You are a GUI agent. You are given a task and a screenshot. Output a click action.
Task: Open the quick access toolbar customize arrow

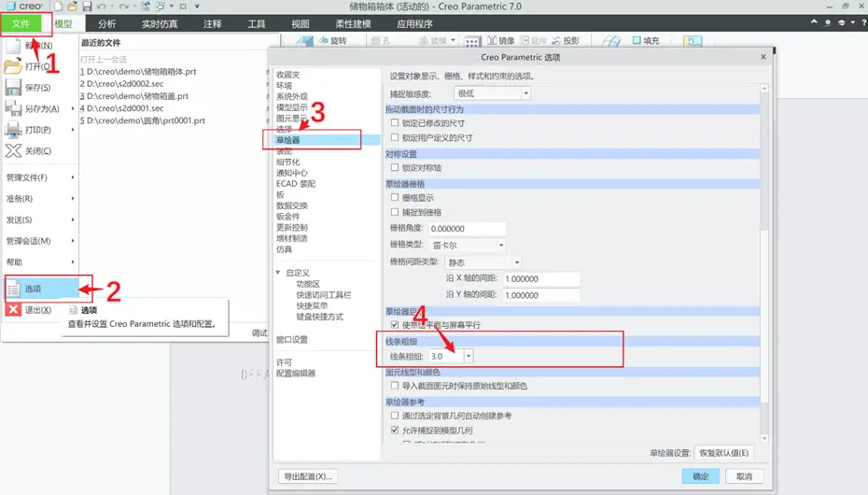[x=197, y=7]
